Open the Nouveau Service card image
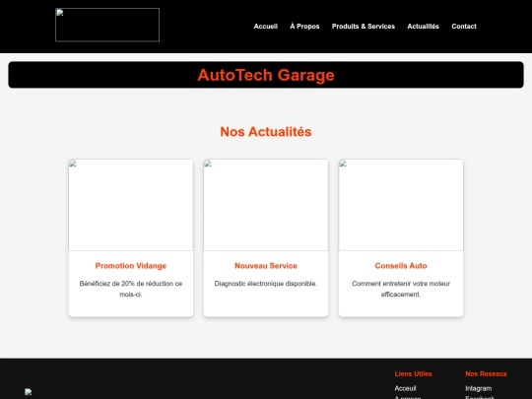This screenshot has width=532, height=399. pyautogui.click(x=266, y=205)
